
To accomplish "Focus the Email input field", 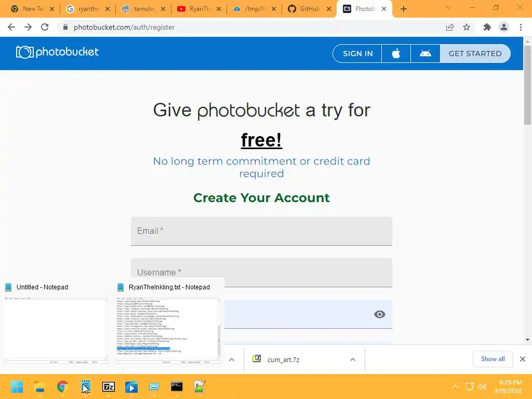I will pyautogui.click(x=262, y=231).
